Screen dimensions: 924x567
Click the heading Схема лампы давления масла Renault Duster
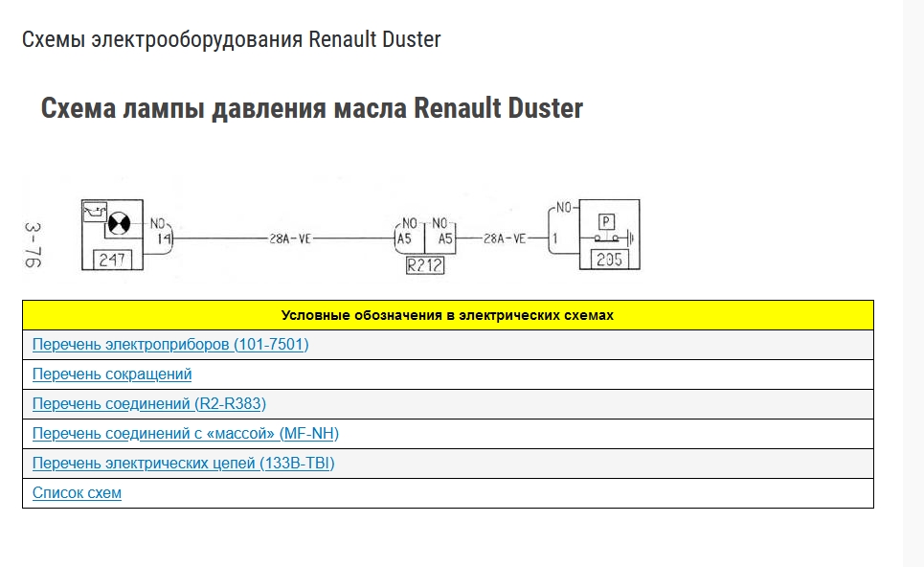pos(312,108)
